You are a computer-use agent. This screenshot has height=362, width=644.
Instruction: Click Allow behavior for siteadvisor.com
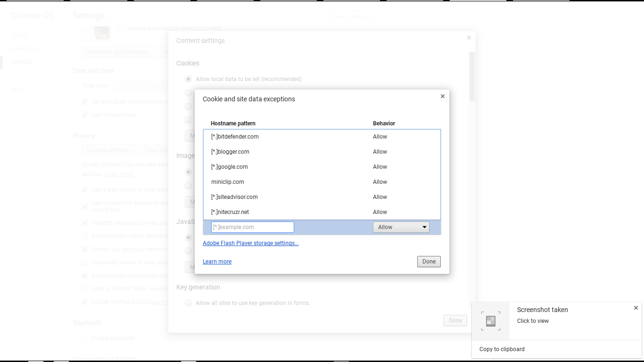tap(380, 197)
